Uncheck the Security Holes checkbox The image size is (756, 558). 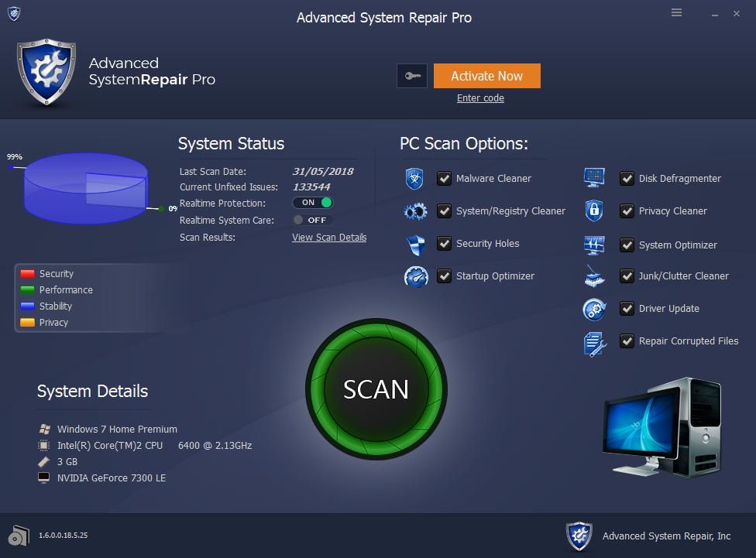click(444, 243)
